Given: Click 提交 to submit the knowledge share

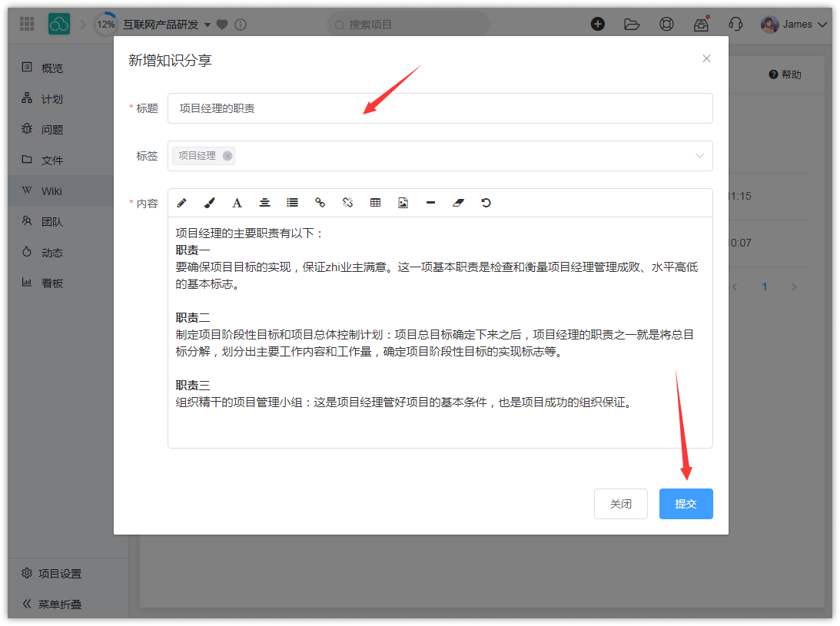Looking at the screenshot, I should pyautogui.click(x=686, y=504).
